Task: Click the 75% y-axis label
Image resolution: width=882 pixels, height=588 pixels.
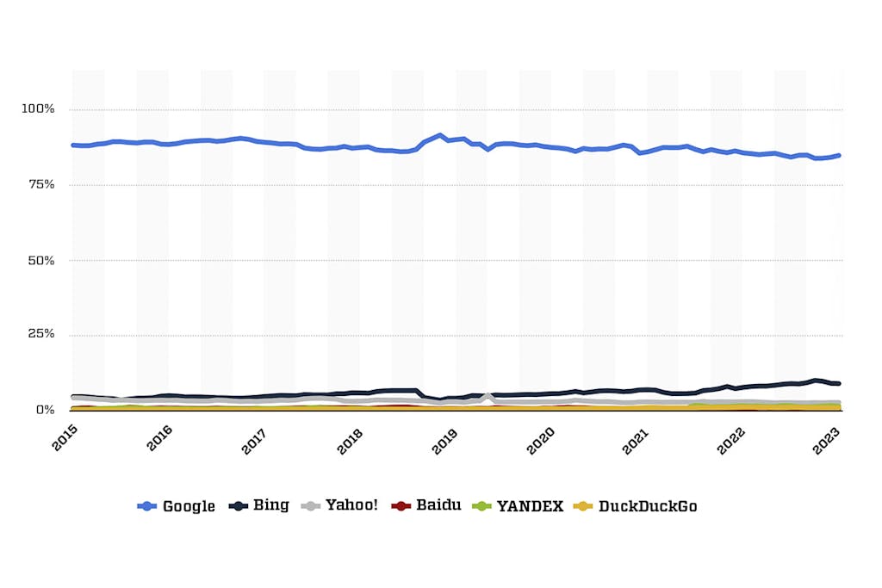Action: [40, 184]
